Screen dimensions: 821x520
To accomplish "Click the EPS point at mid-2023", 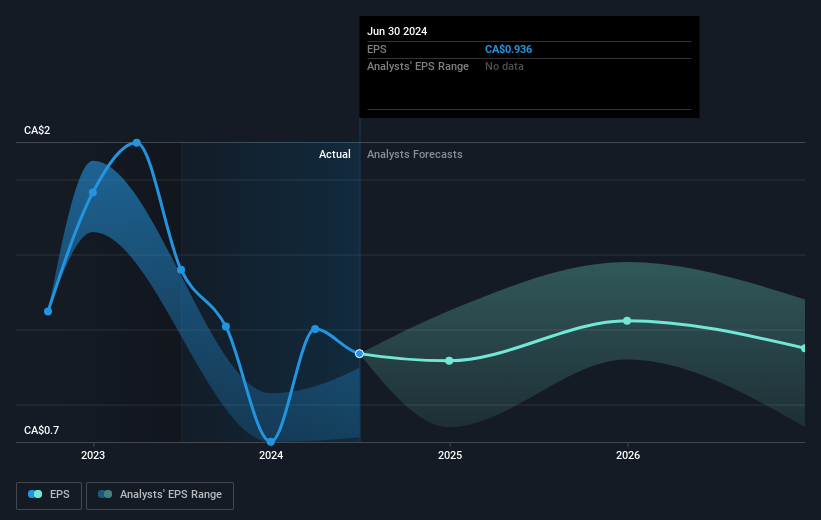I will pos(181,270).
